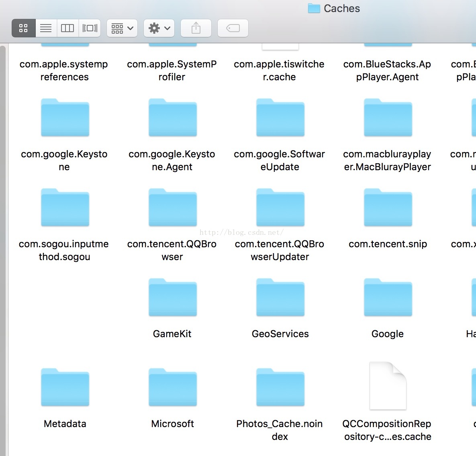Viewport: 476px width, 456px height.
Task: Click the Share toolbar button
Action: [196, 28]
